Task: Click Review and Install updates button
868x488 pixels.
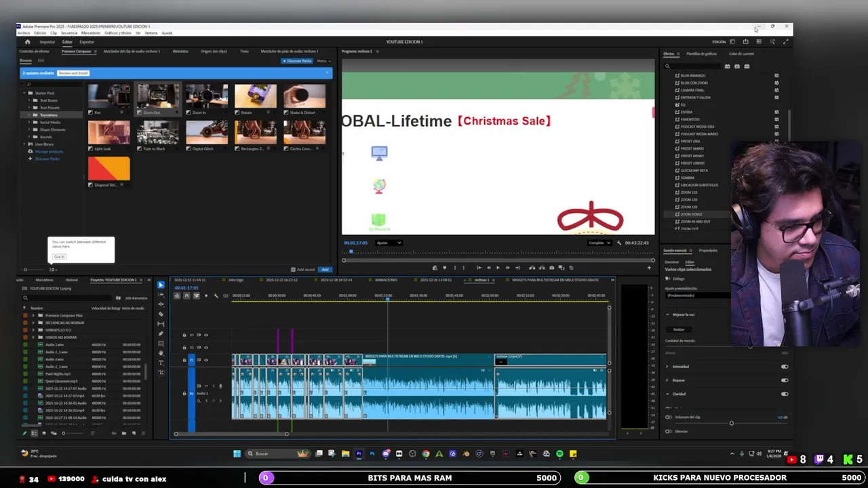Action: click(73, 73)
